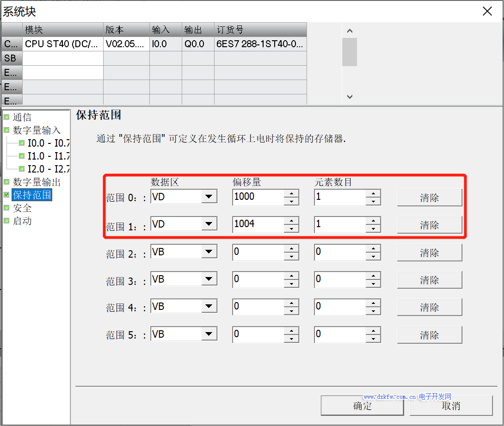
Task: Open 启动 settings node
Action: point(22,221)
